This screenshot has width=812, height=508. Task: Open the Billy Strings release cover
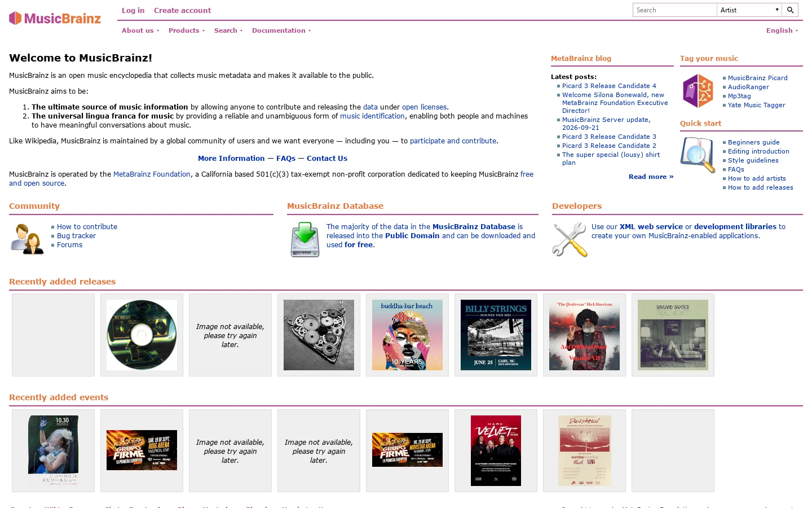[x=496, y=335]
